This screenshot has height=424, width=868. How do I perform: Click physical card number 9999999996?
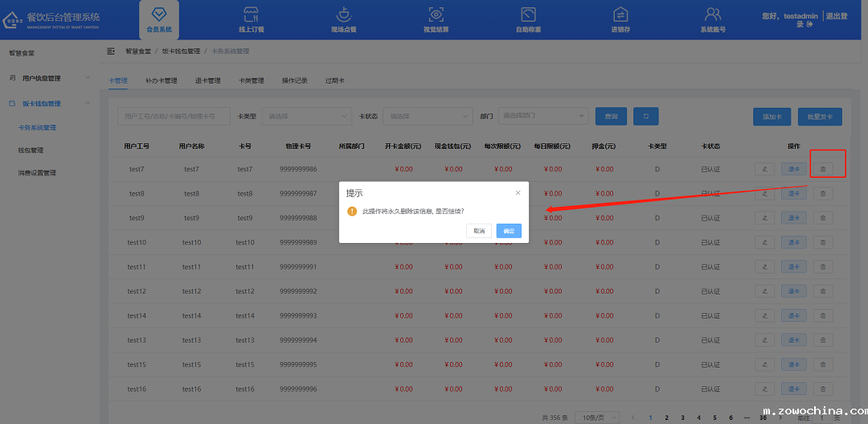pos(298,389)
